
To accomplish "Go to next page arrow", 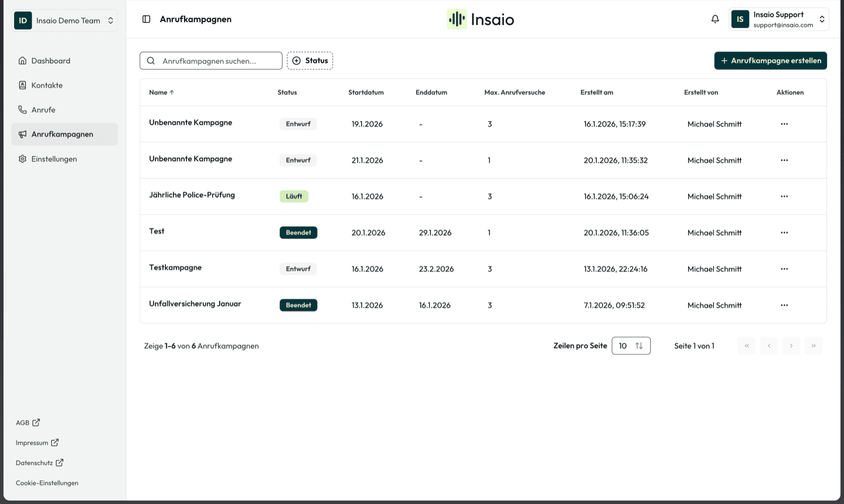I will [791, 346].
